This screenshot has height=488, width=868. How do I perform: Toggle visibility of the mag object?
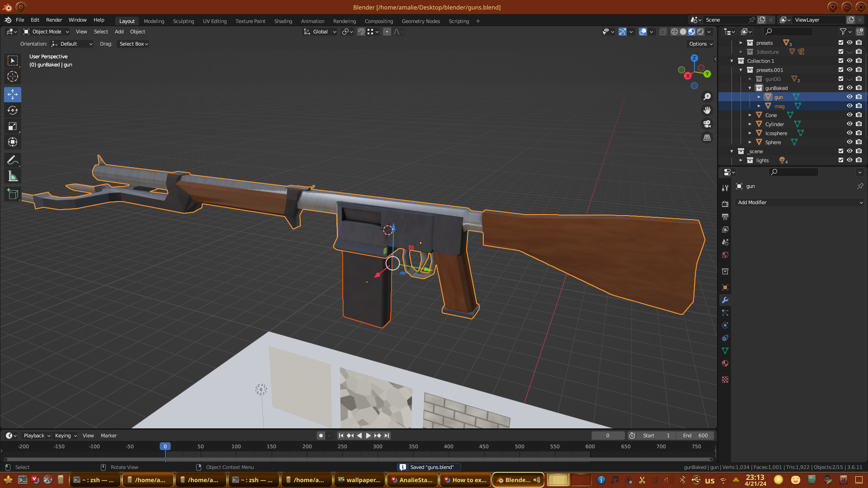click(x=849, y=106)
